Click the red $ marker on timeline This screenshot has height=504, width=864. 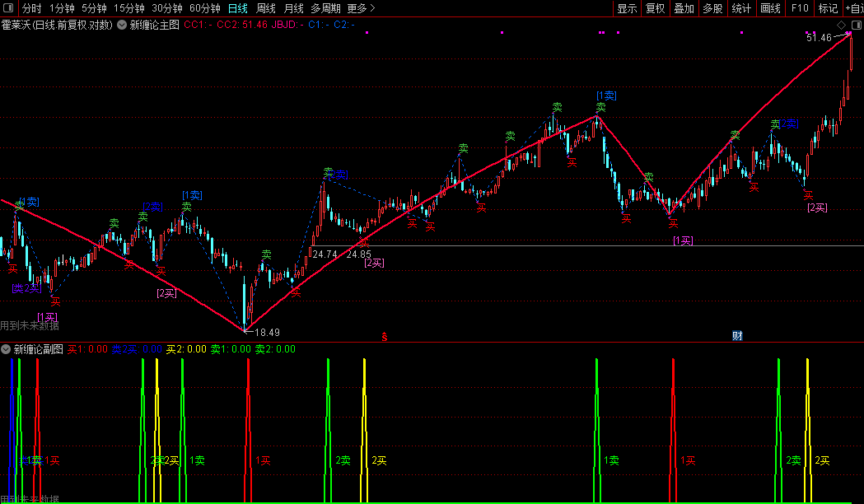tap(384, 337)
